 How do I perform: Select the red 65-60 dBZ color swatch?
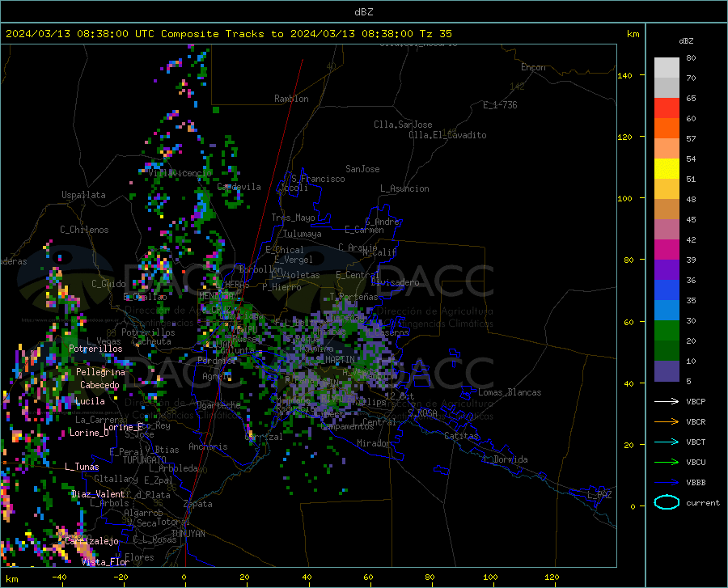coord(667,108)
